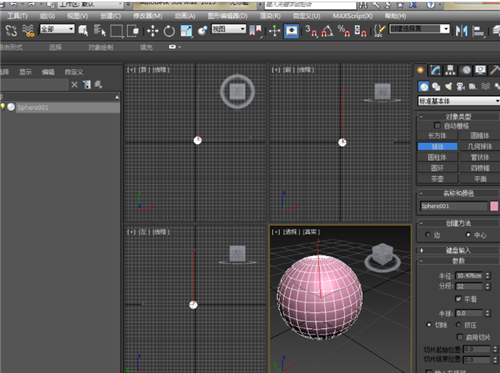500x373 pixels.
Task: Click the Sphere001 name input field
Action: pyautogui.click(x=454, y=206)
